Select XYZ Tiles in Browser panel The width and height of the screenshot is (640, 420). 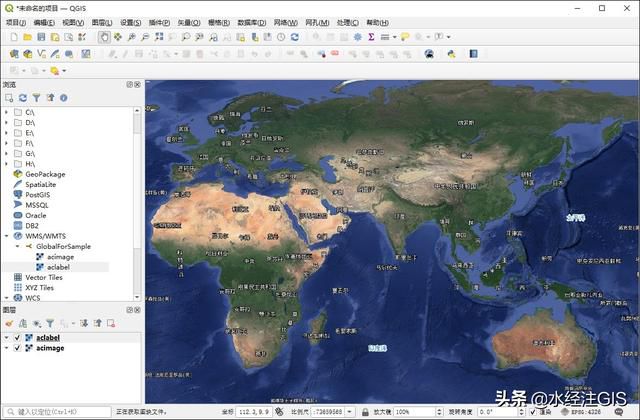[40, 287]
